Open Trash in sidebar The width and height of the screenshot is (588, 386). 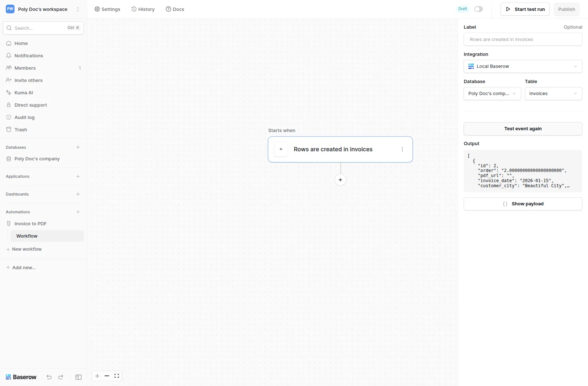43,130
